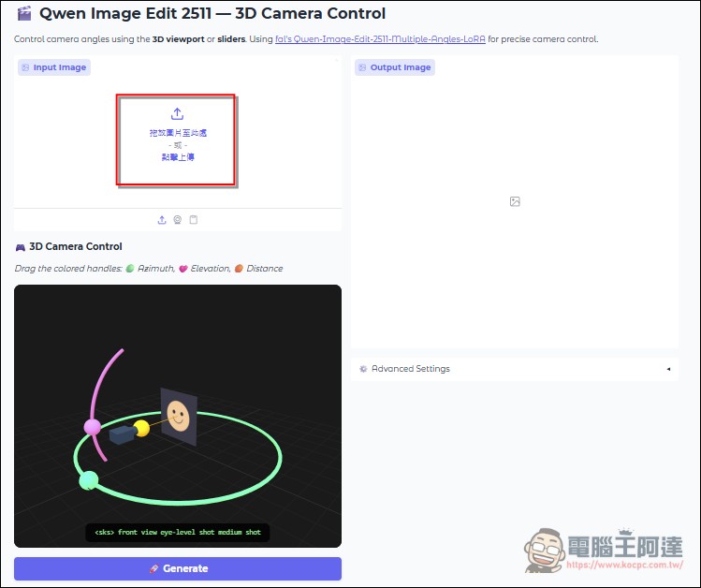Click the upload file icon below input image

[x=162, y=219]
